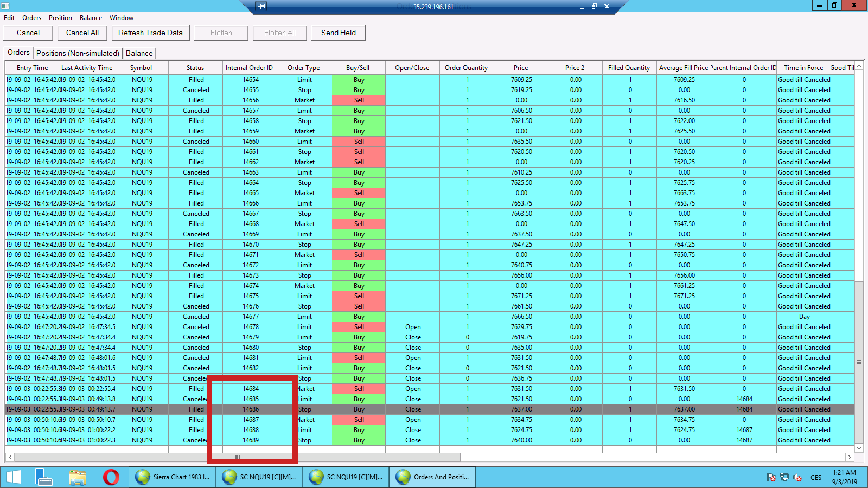Open the Edit menu
The width and height of the screenshot is (868, 488).
point(9,18)
